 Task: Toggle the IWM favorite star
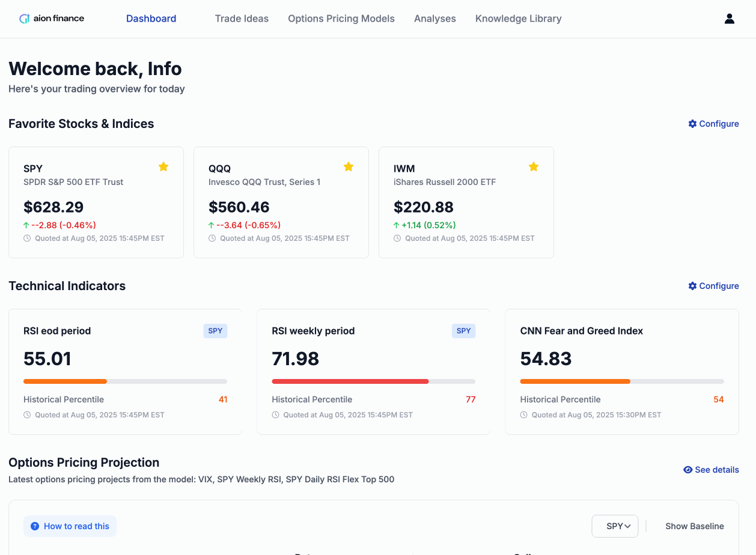point(534,167)
